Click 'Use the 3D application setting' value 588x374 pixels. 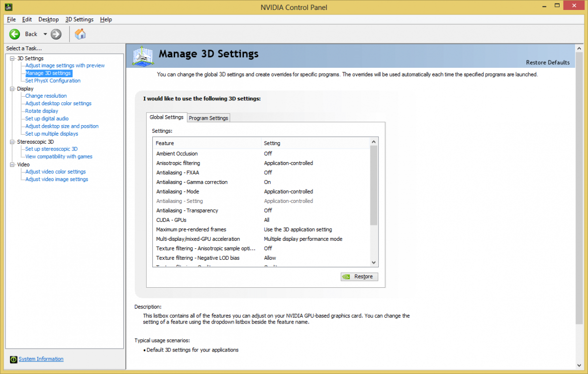298,229
